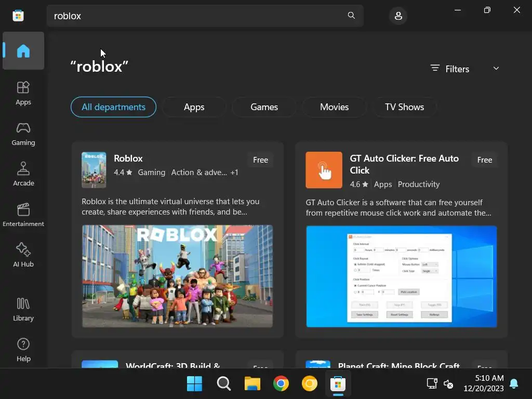This screenshot has width=532, height=399.
Task: Click the search magnifier icon
Action: 351,16
